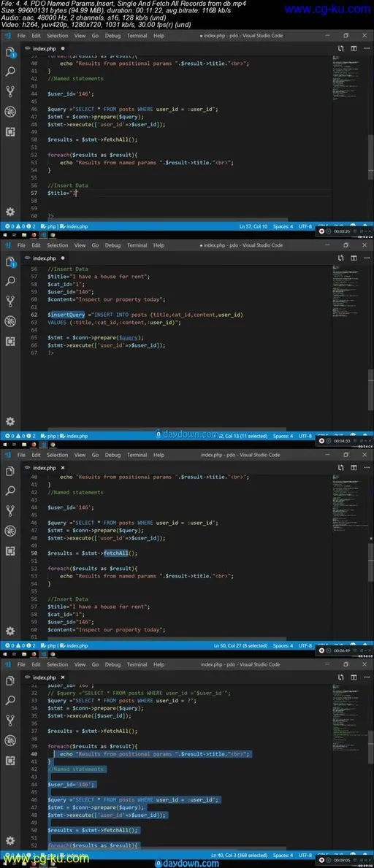The width and height of the screenshot is (374, 868).
Task: Open Source Control in the 11 selected frame
Action: click(x=10, y=302)
